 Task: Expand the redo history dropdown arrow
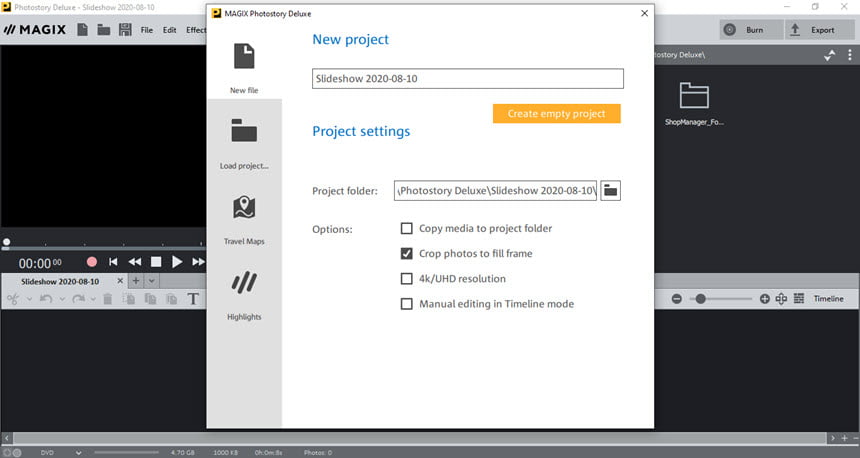point(93,299)
